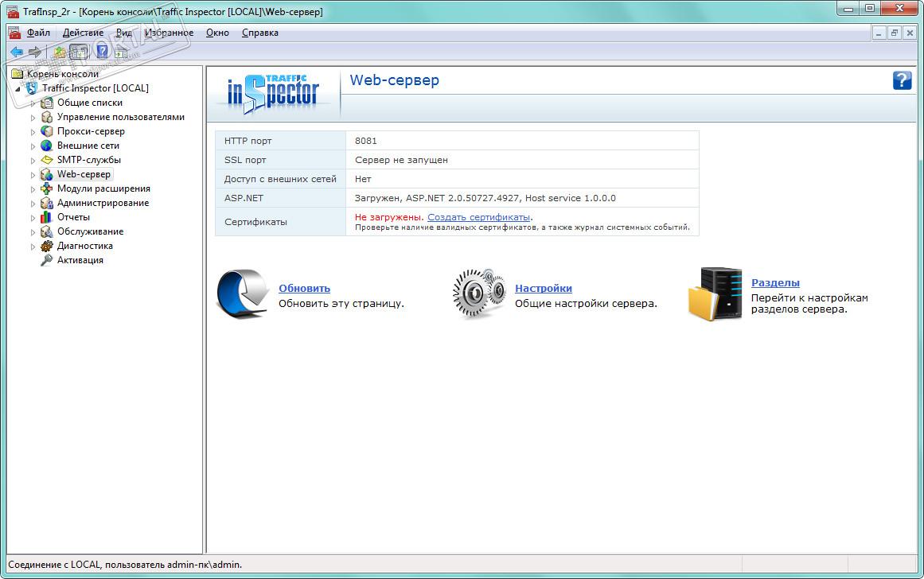Open the Вид menu
Image resolution: width=924 pixels, height=579 pixels.
[123, 33]
